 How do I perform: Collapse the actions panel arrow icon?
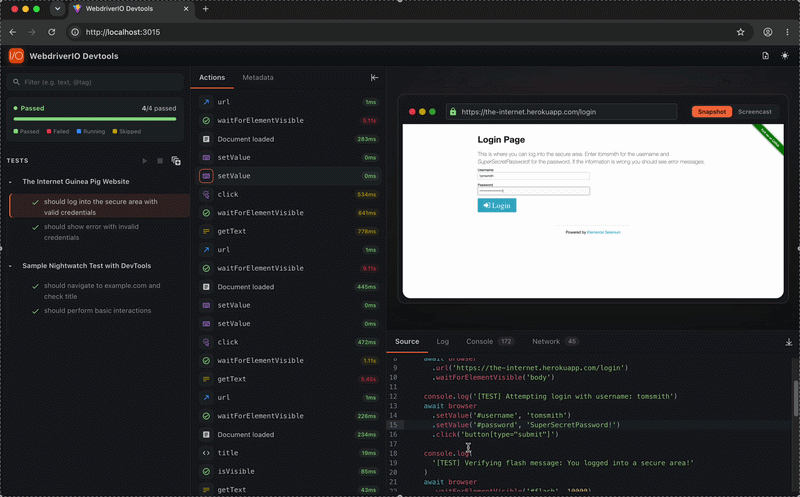(374, 78)
